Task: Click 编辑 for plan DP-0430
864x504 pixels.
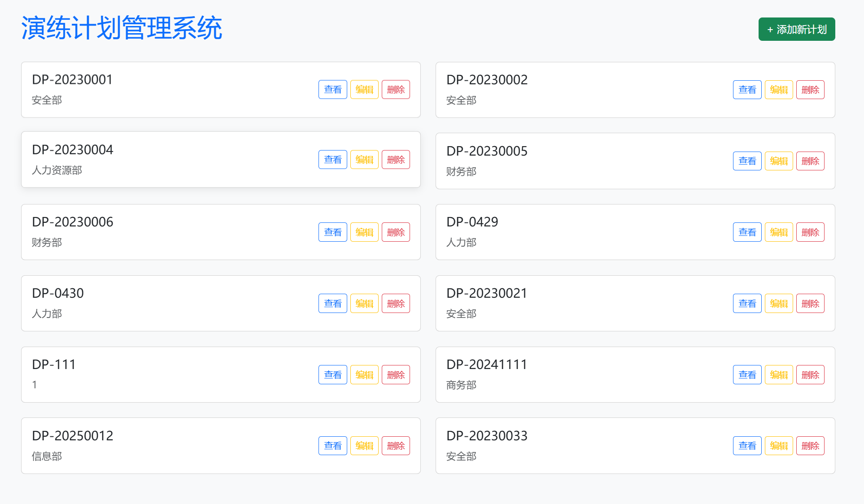Action: pyautogui.click(x=364, y=304)
